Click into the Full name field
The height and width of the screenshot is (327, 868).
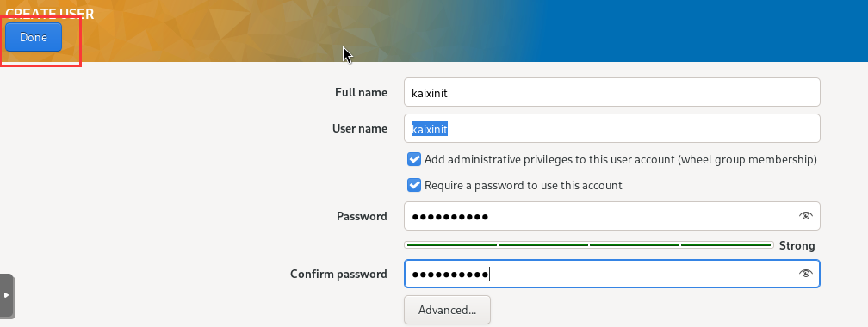pyautogui.click(x=612, y=92)
